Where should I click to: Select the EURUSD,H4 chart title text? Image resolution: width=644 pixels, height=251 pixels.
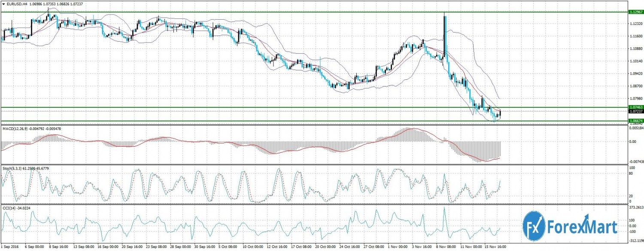click(x=18, y=4)
